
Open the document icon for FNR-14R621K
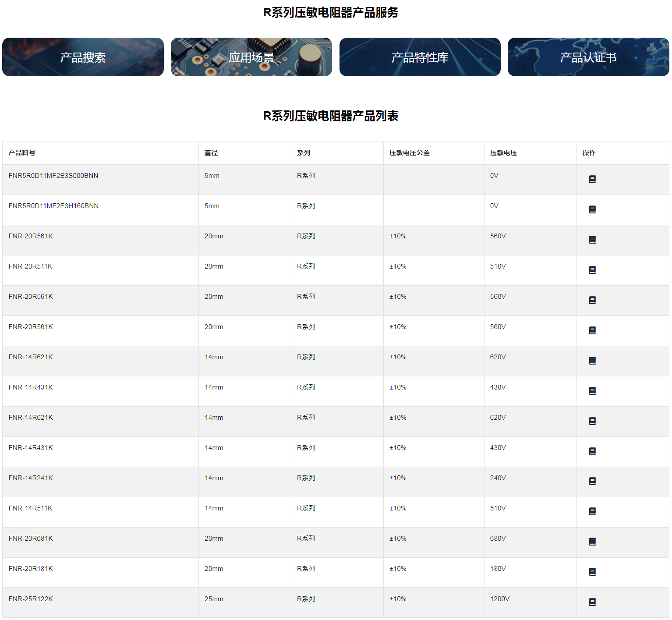[x=592, y=361]
